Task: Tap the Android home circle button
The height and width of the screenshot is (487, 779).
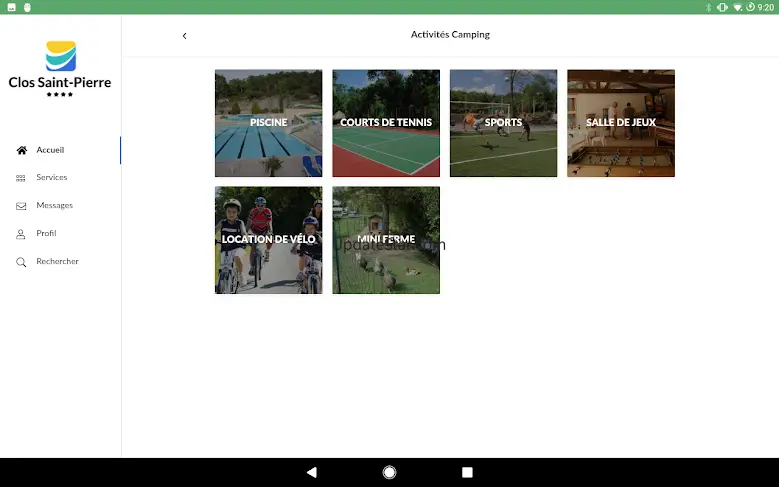Action: click(x=390, y=472)
